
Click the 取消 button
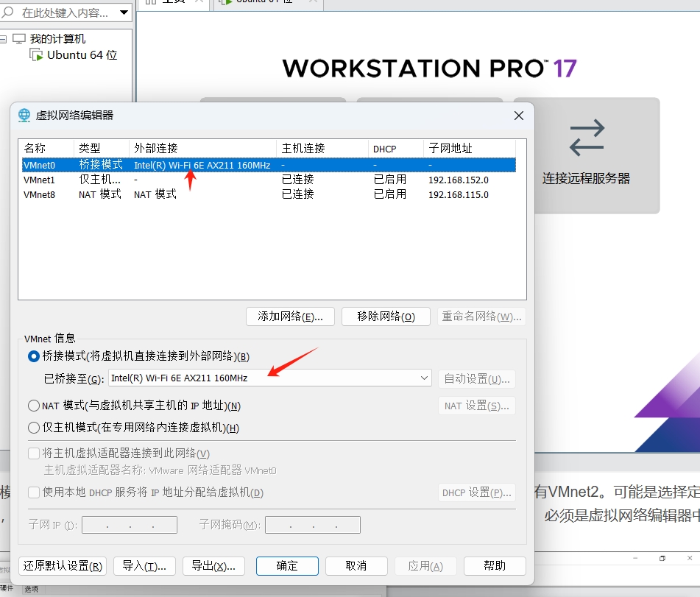(356, 566)
